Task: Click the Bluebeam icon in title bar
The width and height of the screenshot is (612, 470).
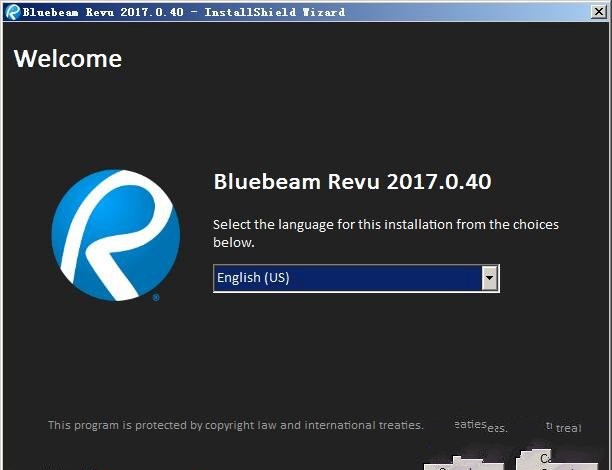Action: (x=13, y=12)
